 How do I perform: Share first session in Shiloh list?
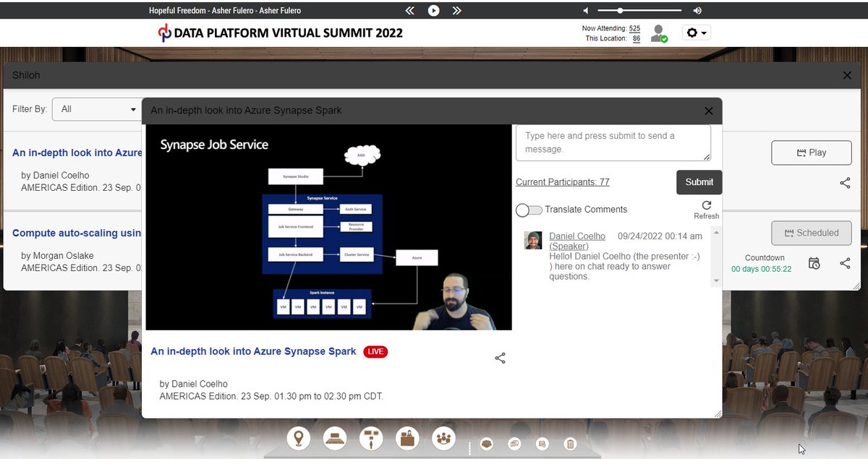(x=845, y=183)
